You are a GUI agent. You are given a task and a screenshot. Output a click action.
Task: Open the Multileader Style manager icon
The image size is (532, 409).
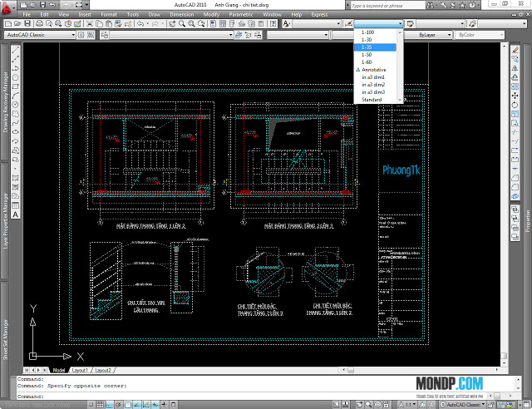point(472,24)
